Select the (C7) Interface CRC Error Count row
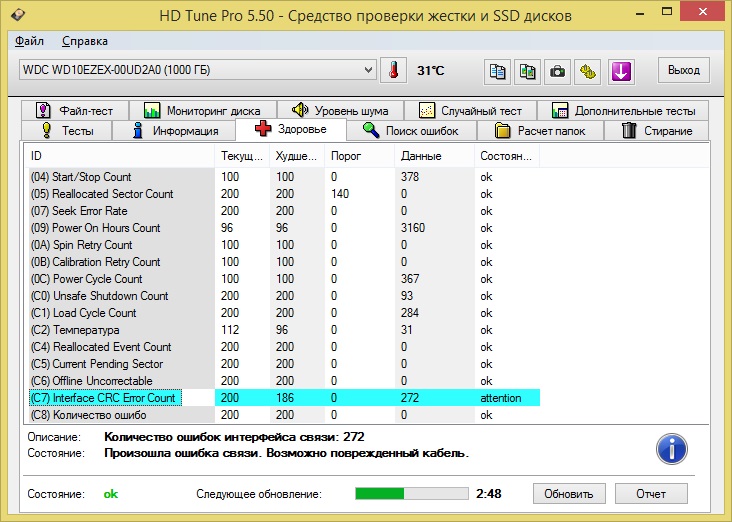The image size is (732, 522). tap(282, 398)
